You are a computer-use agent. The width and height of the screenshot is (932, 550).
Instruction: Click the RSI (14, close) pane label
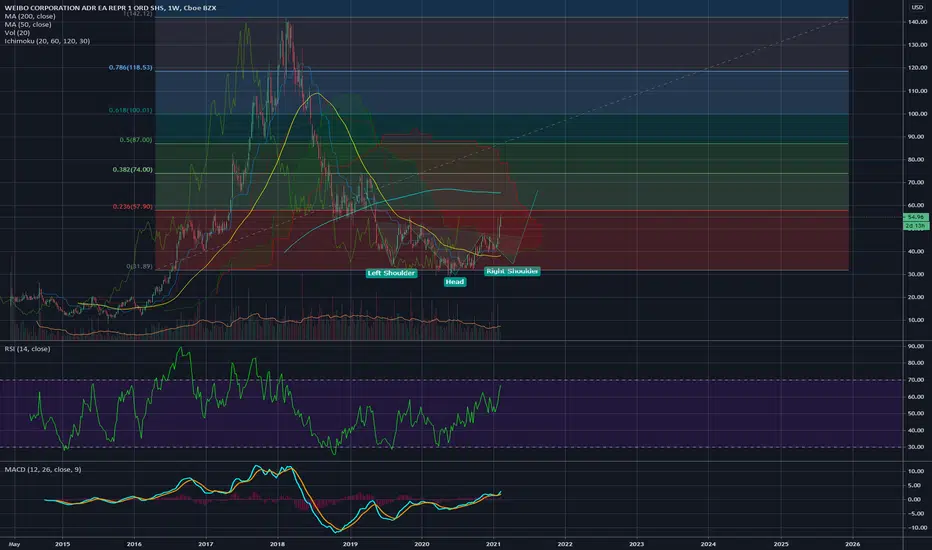(x=27, y=349)
